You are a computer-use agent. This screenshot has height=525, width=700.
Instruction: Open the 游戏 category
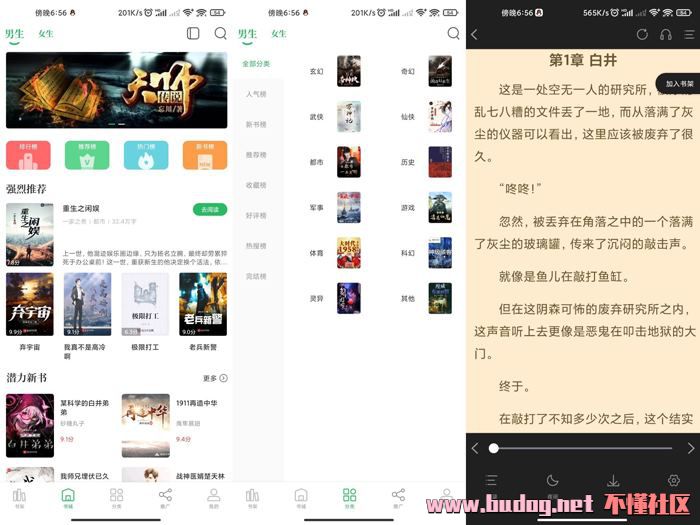(x=426, y=208)
